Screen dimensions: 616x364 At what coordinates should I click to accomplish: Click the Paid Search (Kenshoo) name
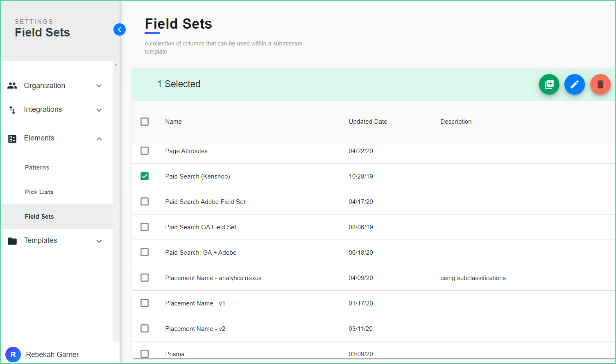point(197,176)
